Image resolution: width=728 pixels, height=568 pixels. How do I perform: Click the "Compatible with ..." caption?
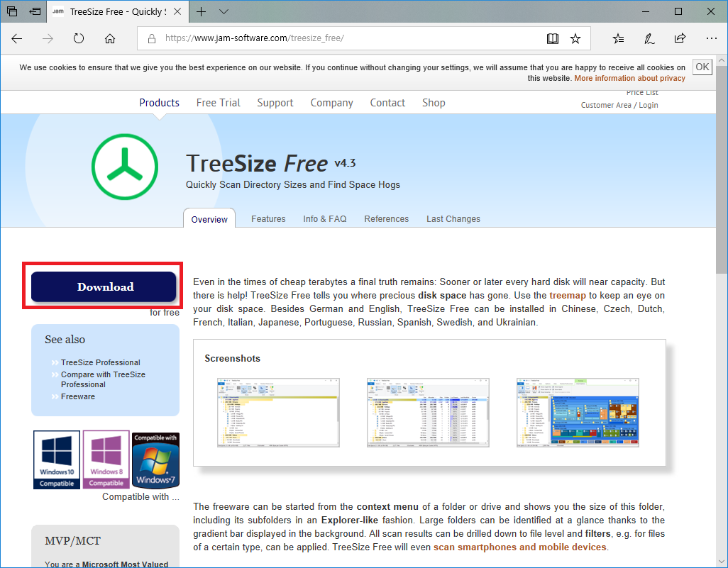coord(140,496)
